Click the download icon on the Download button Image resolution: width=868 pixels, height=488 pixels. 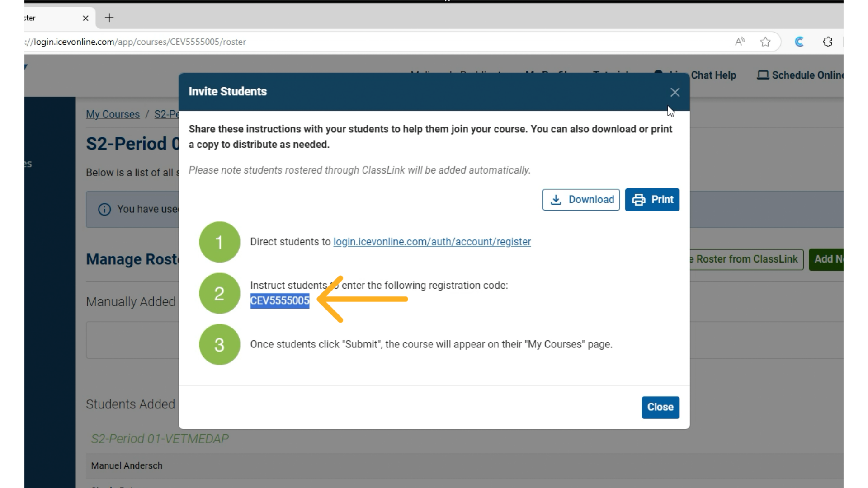557,200
